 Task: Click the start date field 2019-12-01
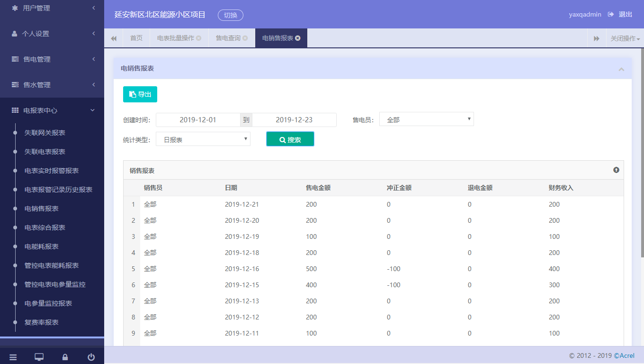[198, 120]
